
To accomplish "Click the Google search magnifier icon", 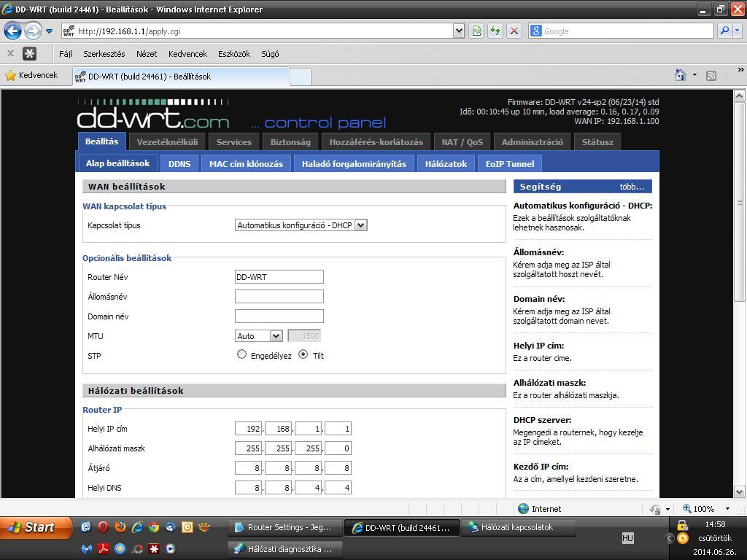I will pos(724,31).
